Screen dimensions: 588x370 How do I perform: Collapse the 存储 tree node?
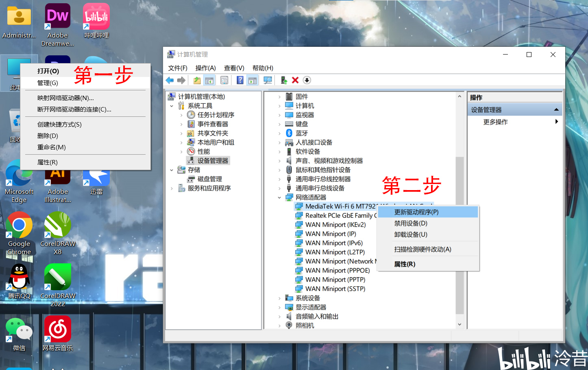tap(172, 170)
